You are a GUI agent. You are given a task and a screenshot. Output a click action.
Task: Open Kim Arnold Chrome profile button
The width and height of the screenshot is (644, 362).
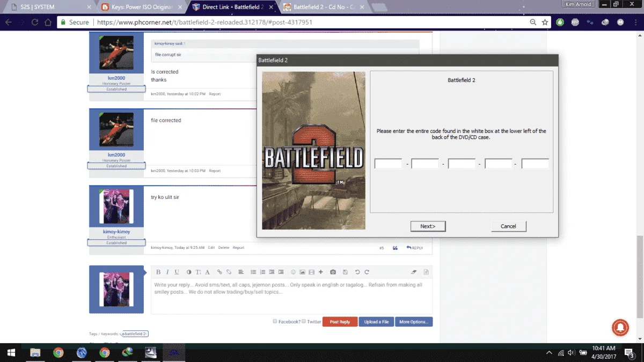pos(579,4)
